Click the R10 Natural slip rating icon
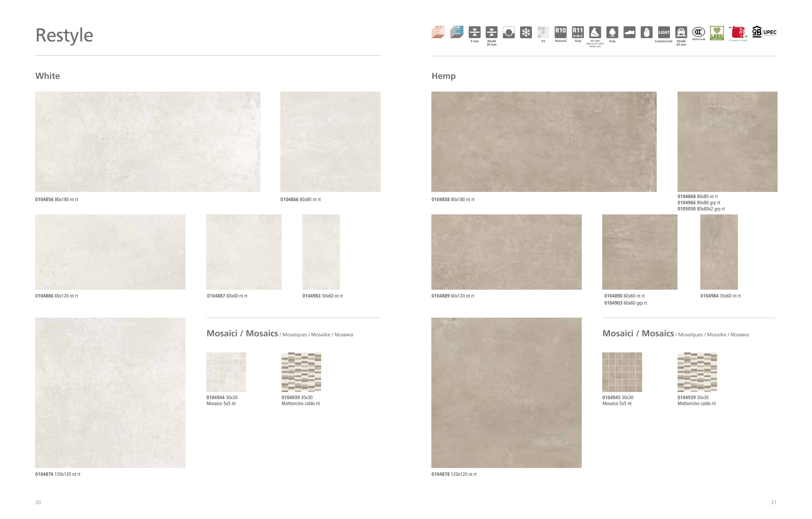Screen dimensions: 812x519 pyautogui.click(x=560, y=32)
